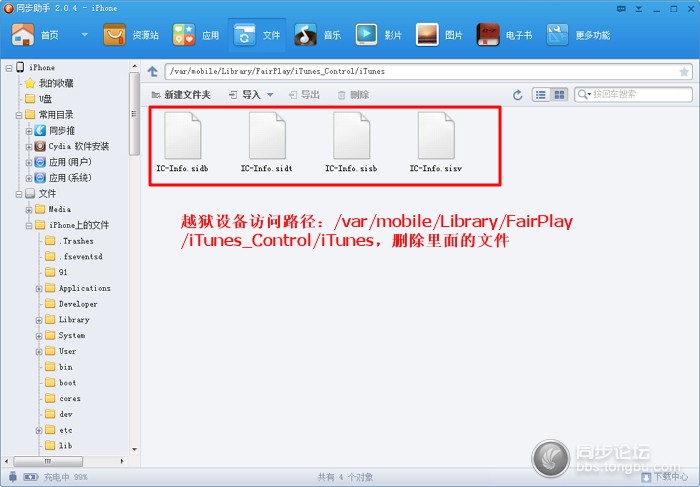Expand the Library folder node
This screenshot has width=700, height=487.
click(x=39, y=320)
